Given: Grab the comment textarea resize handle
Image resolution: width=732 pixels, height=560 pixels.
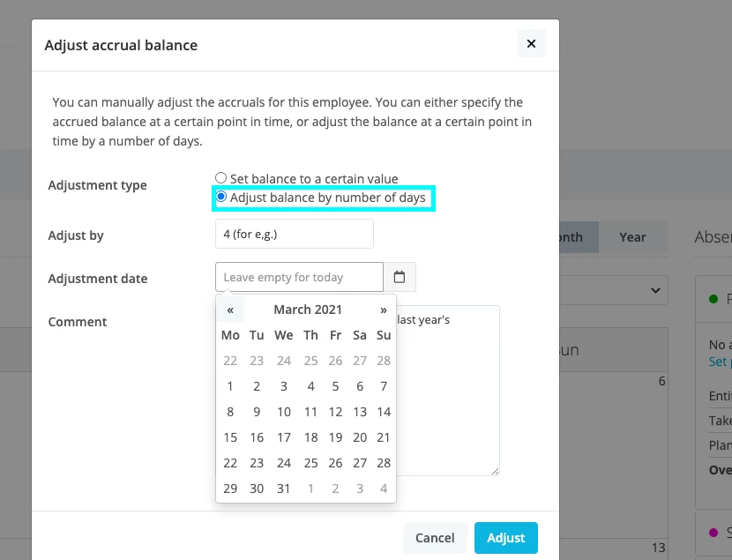Looking at the screenshot, I should coord(496,471).
